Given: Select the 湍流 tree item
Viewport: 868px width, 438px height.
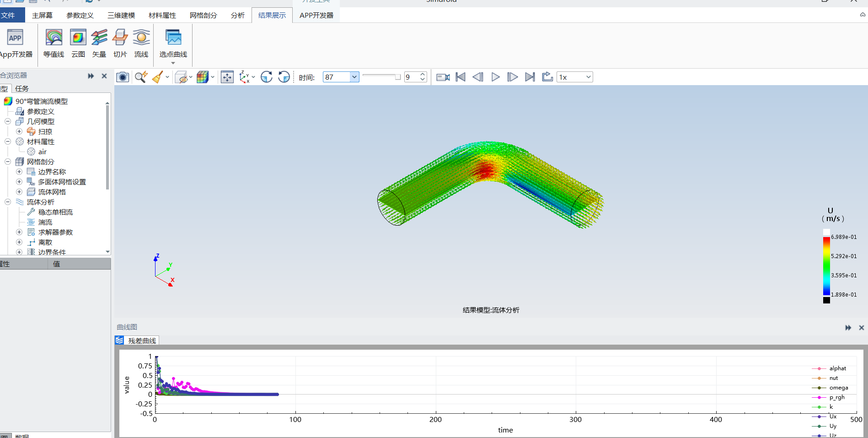Looking at the screenshot, I should point(45,222).
